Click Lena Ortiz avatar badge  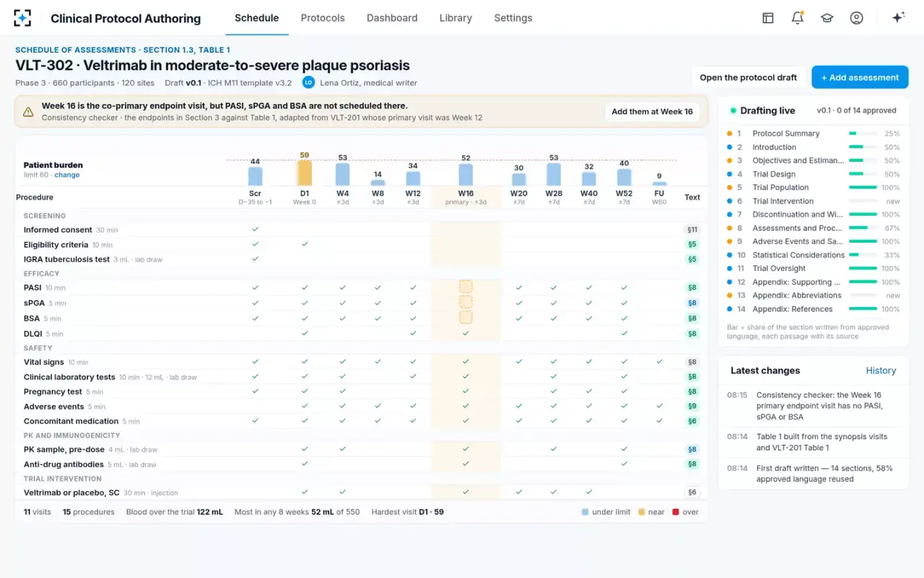(x=308, y=82)
